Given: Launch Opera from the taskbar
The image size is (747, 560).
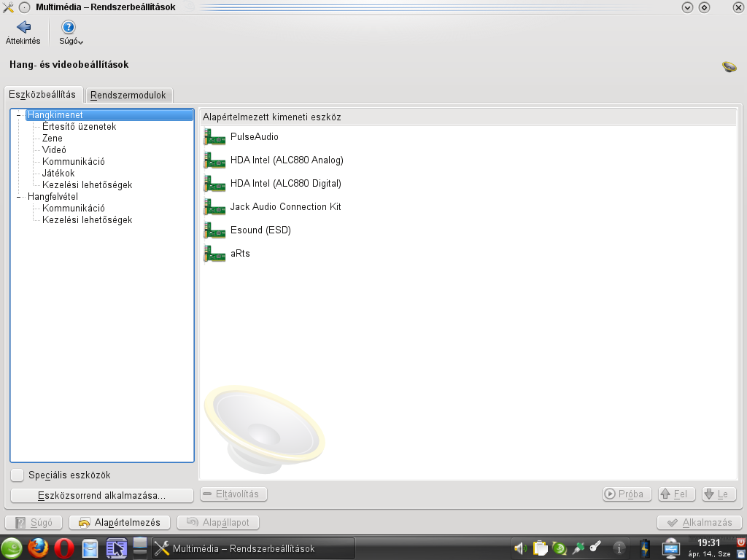Looking at the screenshot, I should click(64, 548).
